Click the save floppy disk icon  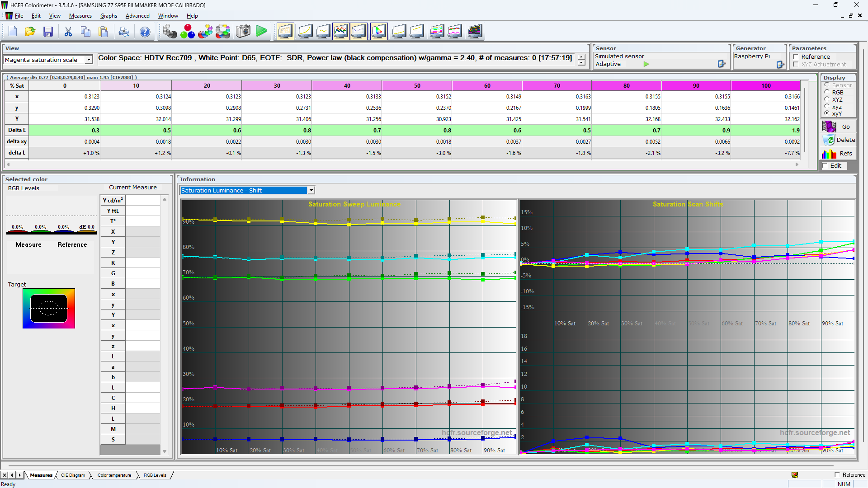48,32
